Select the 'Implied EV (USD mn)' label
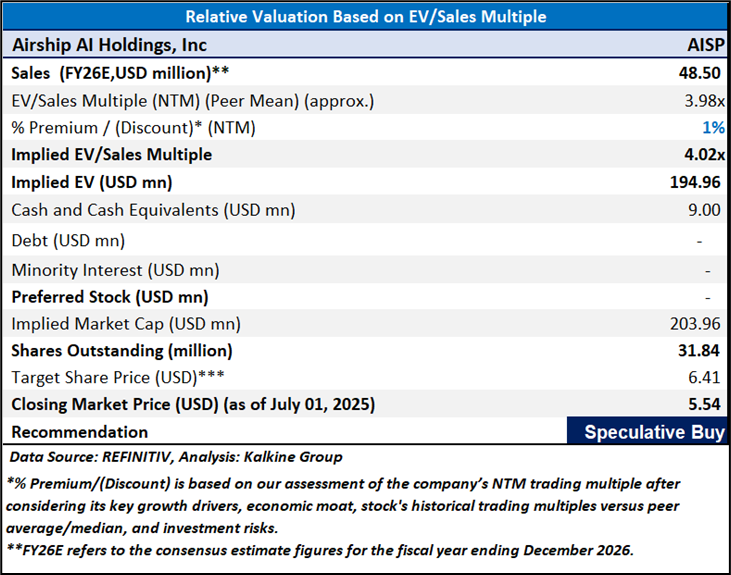The height and width of the screenshot is (575, 731). (92, 182)
